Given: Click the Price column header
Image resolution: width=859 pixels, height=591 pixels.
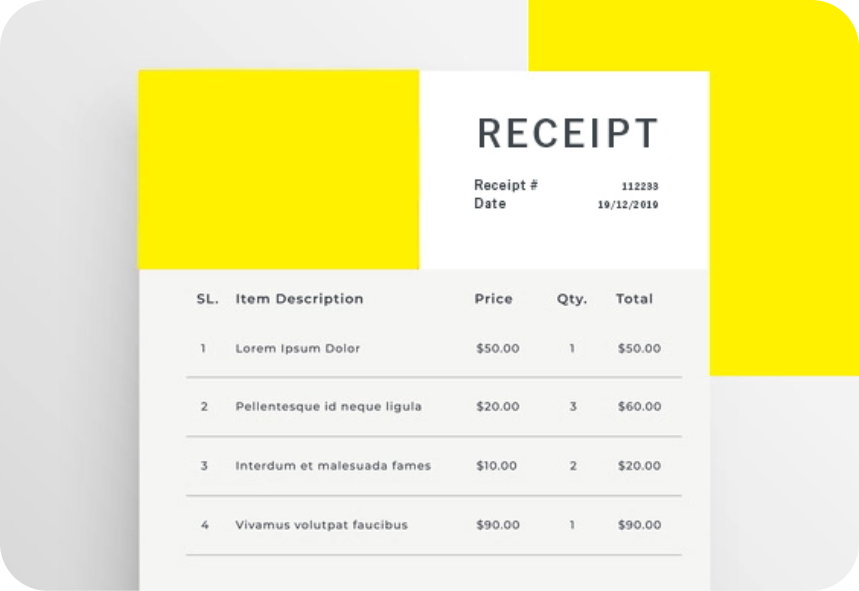Looking at the screenshot, I should 494,299.
